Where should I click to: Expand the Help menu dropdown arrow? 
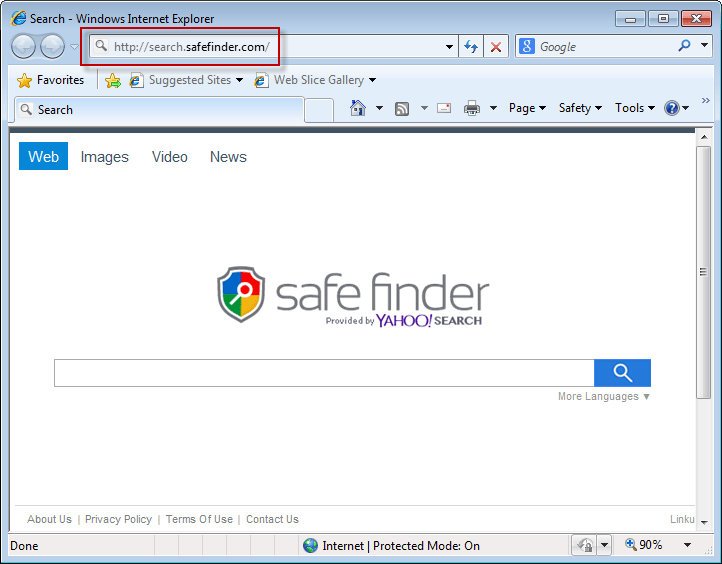[686, 108]
